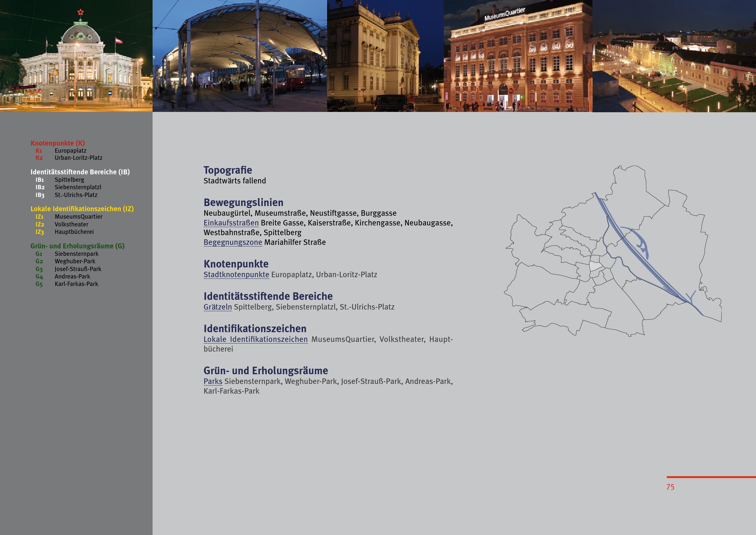Click the Knotenpunkte (K) red sidebar heading
Viewport: 756px width, 535px height.
(58, 143)
